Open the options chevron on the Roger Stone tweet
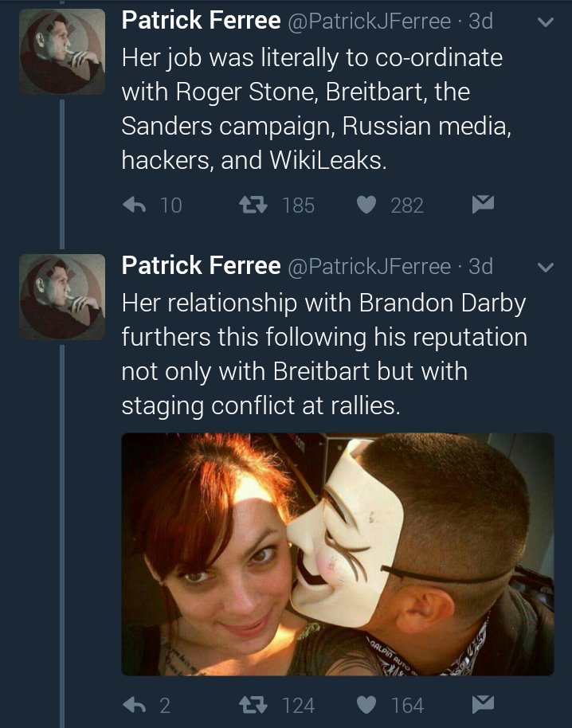 (546, 22)
